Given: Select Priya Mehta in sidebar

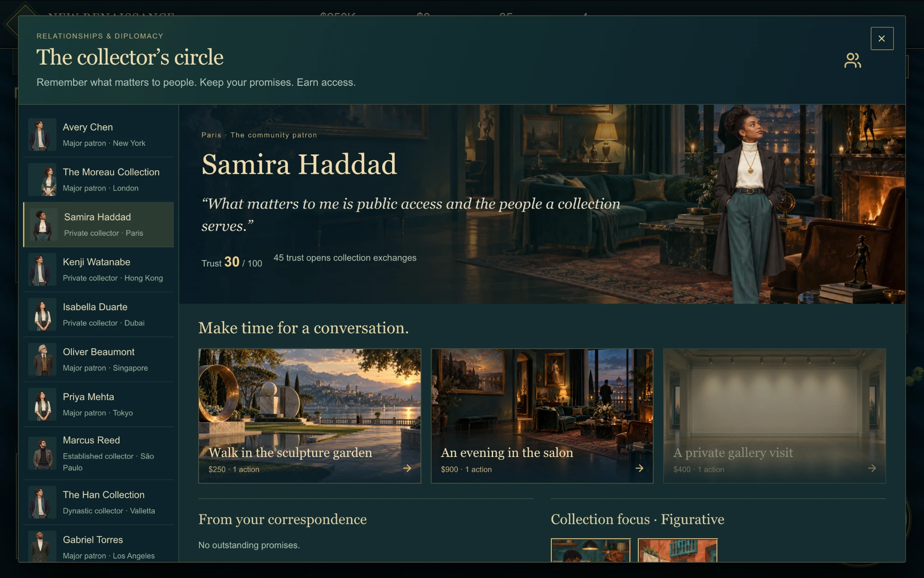Looking at the screenshot, I should coord(98,404).
